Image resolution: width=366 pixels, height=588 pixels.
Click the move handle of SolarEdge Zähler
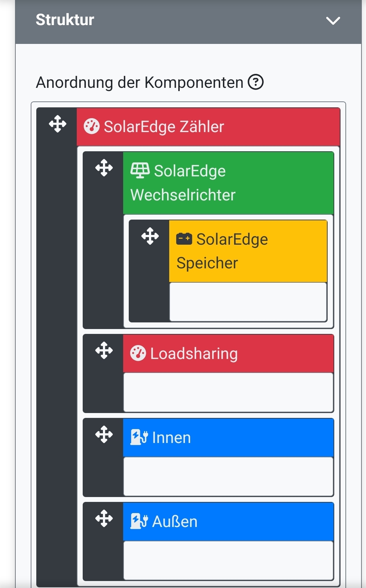(x=58, y=124)
